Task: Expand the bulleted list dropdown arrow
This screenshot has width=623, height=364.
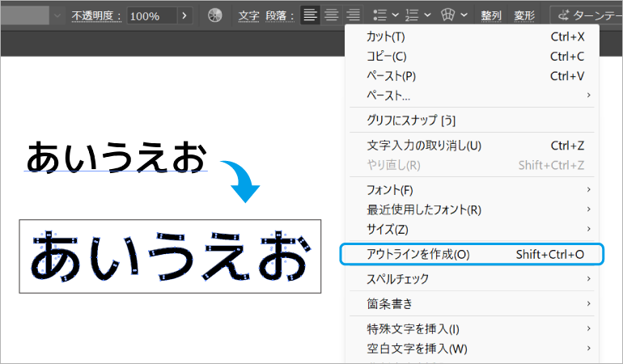Action: pyautogui.click(x=396, y=15)
